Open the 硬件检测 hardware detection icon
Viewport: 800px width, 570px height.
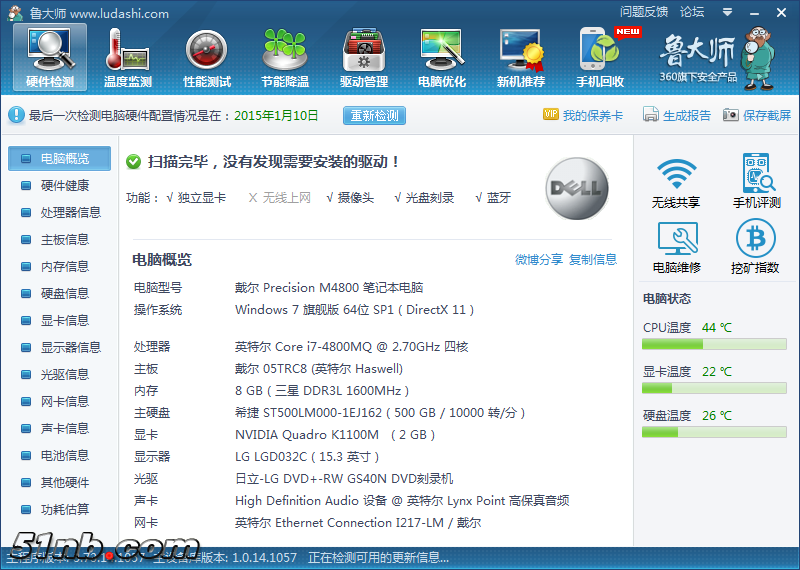(x=50, y=57)
